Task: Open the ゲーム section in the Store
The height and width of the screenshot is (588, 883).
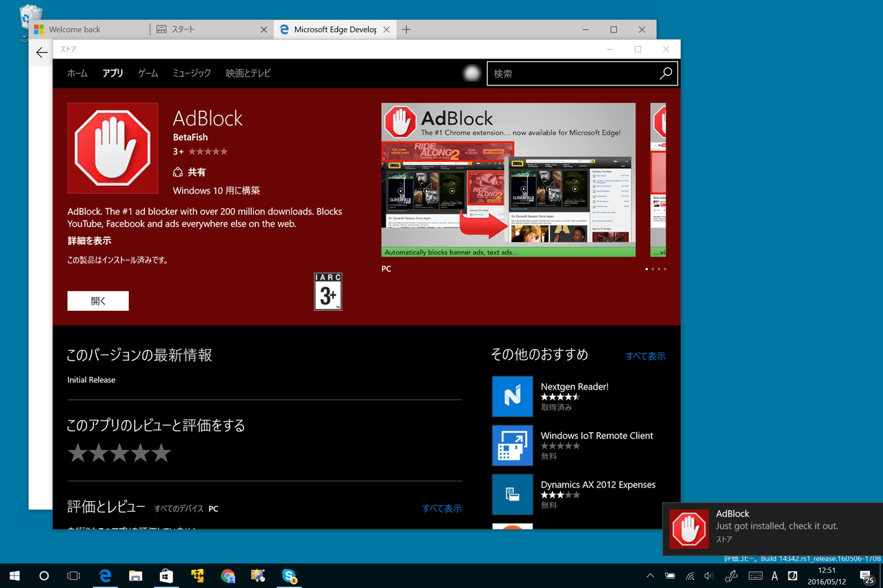Action: pyautogui.click(x=148, y=73)
